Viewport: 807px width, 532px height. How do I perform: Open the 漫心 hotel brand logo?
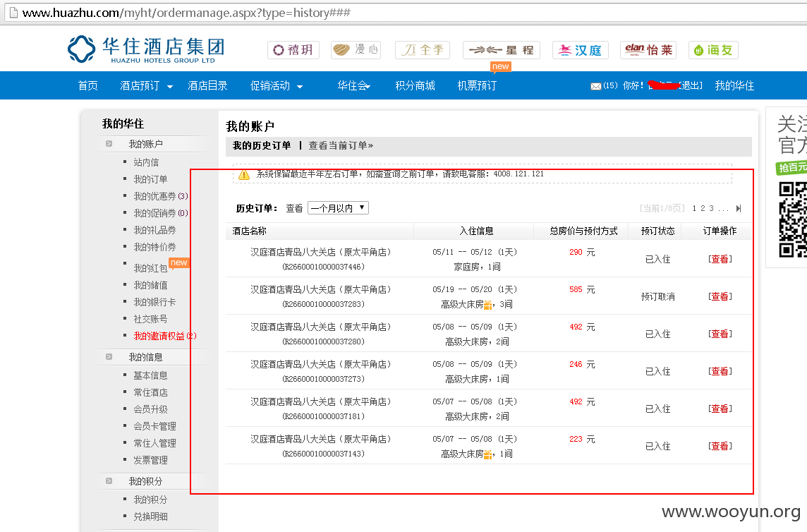[356, 50]
